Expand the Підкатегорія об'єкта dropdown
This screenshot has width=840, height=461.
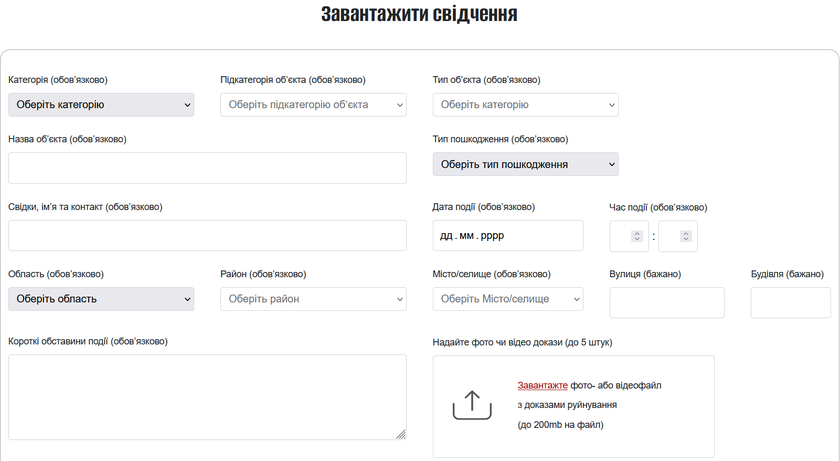coord(313,105)
